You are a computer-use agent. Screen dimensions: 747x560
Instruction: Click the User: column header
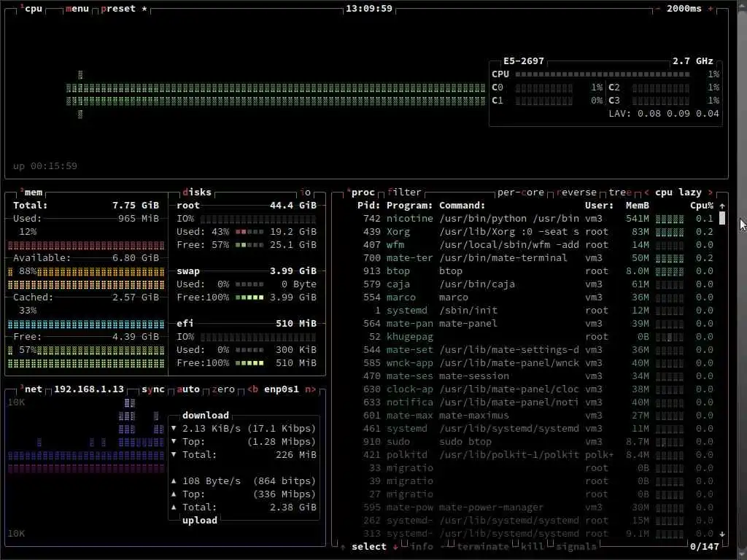600,205
